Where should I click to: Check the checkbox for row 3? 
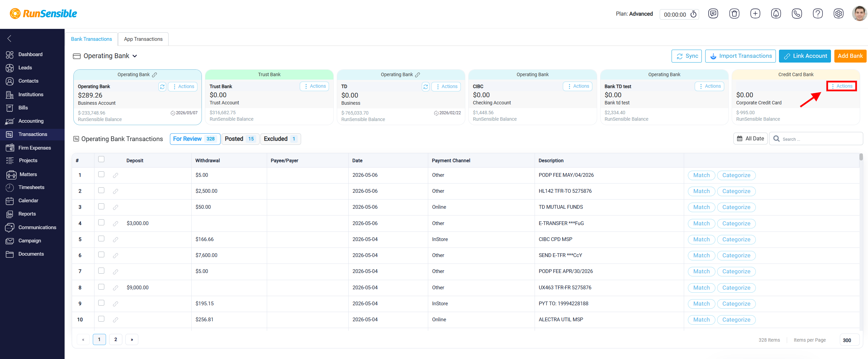point(101,206)
